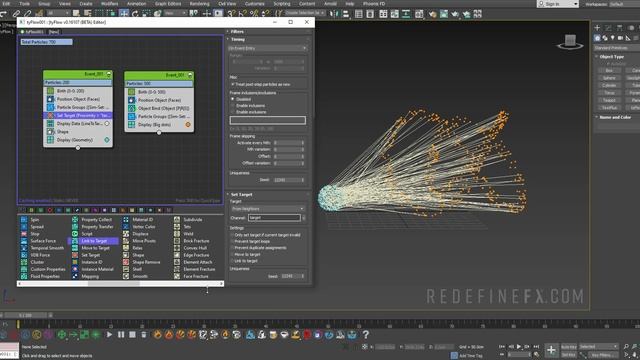Open the Graph Editors menu
The width and height of the screenshot is (640, 360).
point(168,3)
